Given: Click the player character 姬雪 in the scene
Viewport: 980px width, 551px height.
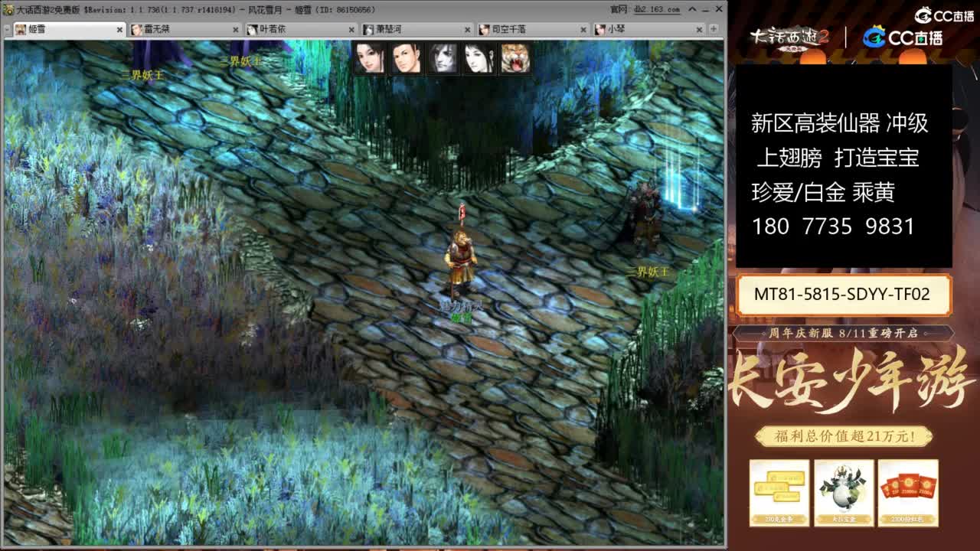Looking at the screenshot, I should 461,264.
